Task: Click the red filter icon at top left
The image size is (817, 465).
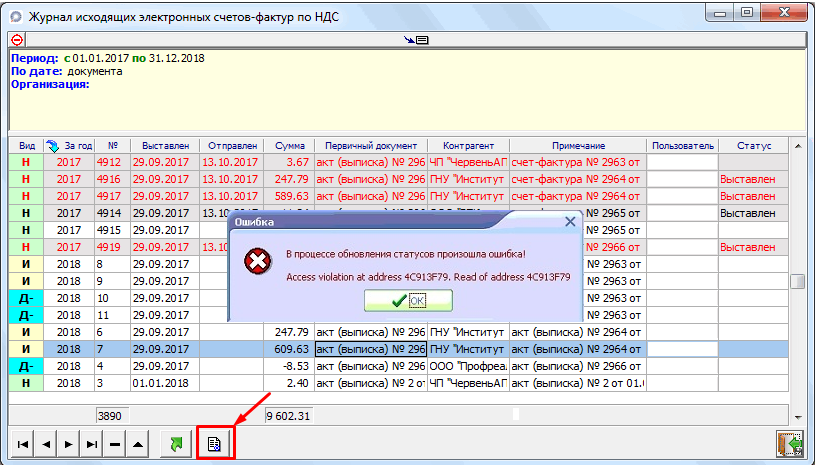Action: tap(17, 40)
